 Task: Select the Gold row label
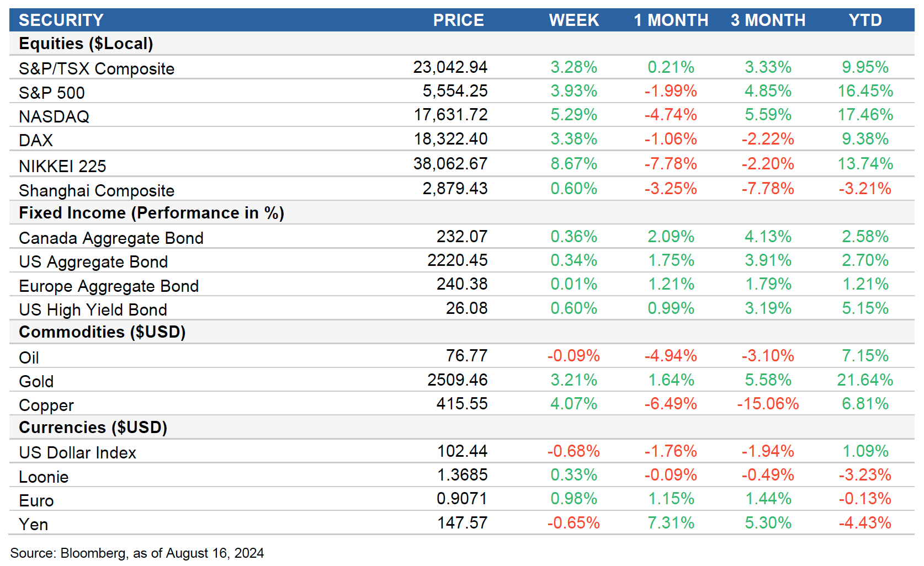point(36,382)
